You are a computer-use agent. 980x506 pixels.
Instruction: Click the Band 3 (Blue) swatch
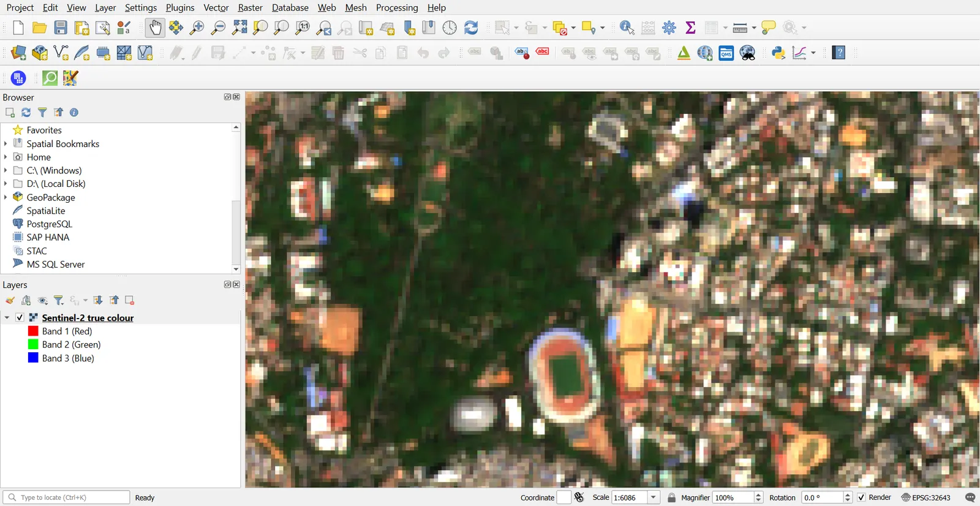tap(33, 358)
